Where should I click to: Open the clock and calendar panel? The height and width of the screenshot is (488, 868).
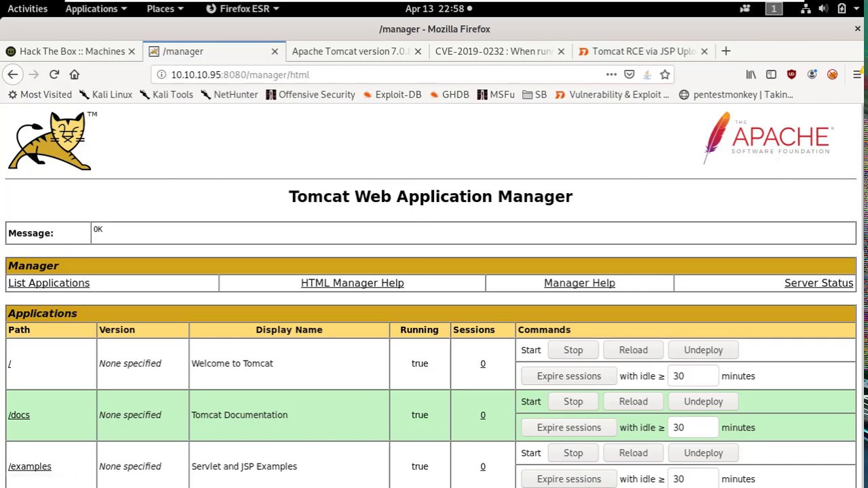[438, 9]
